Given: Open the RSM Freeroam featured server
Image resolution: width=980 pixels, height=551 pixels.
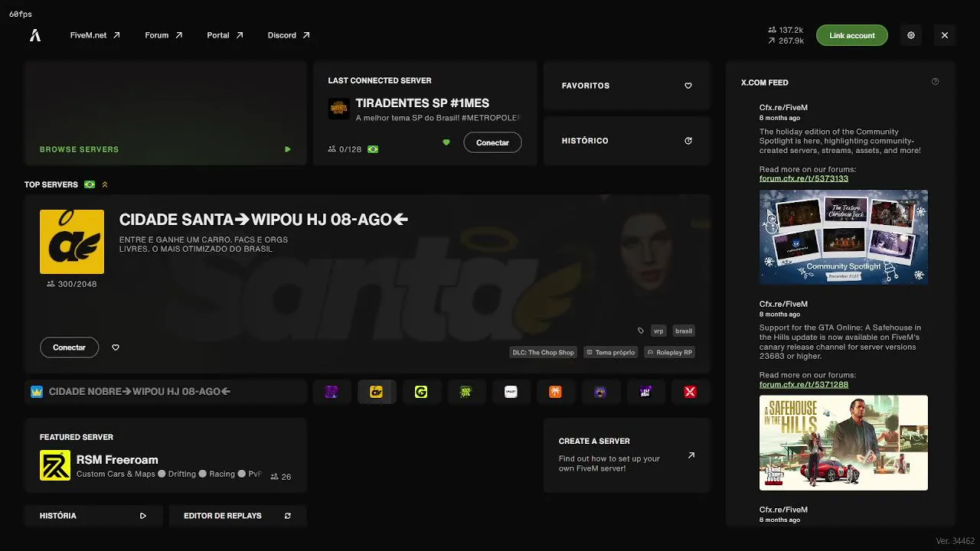Looking at the screenshot, I should point(165,456).
